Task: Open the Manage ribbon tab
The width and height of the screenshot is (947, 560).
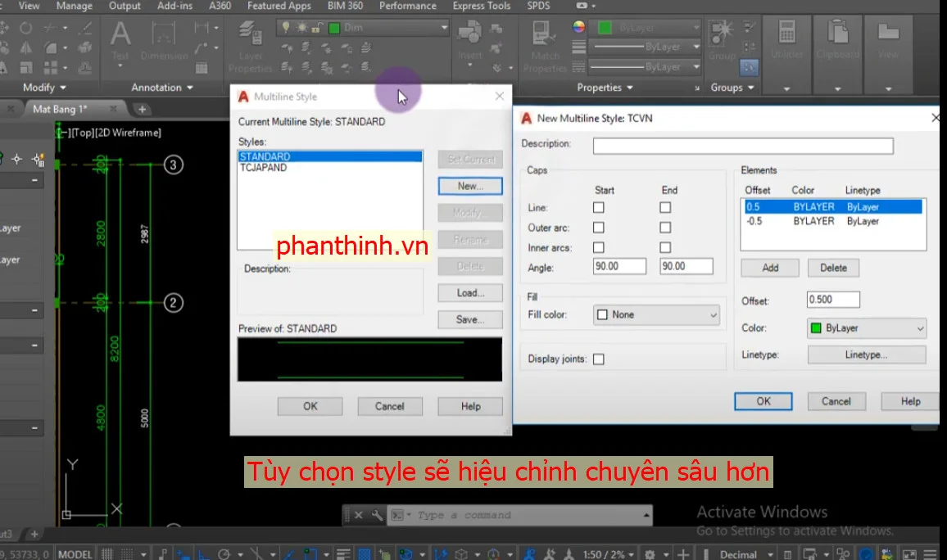Action: 75,6
